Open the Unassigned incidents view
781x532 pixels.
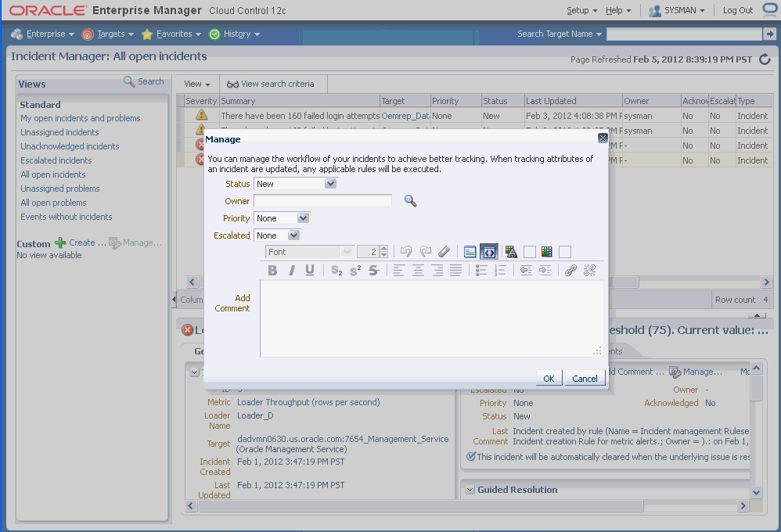click(x=59, y=132)
